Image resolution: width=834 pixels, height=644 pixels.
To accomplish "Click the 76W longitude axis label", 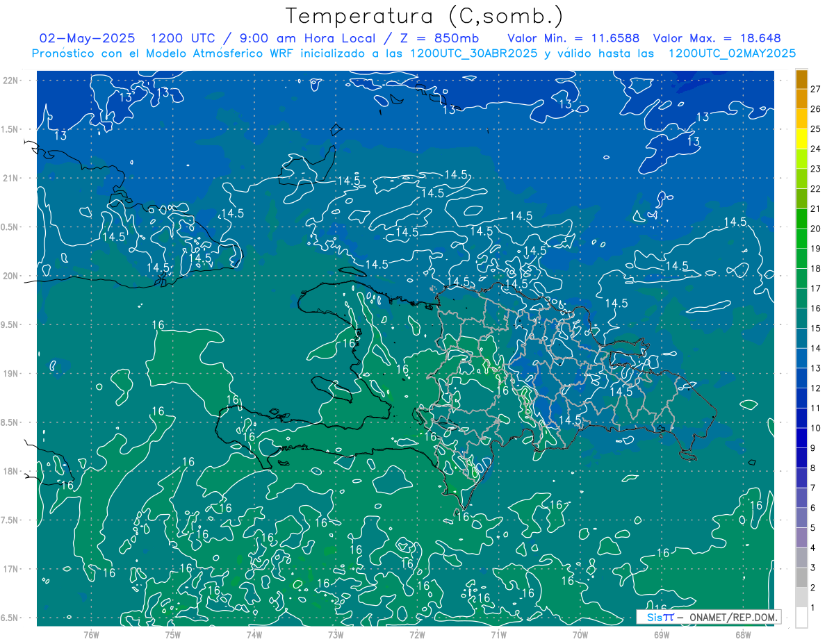I will 91,634.
